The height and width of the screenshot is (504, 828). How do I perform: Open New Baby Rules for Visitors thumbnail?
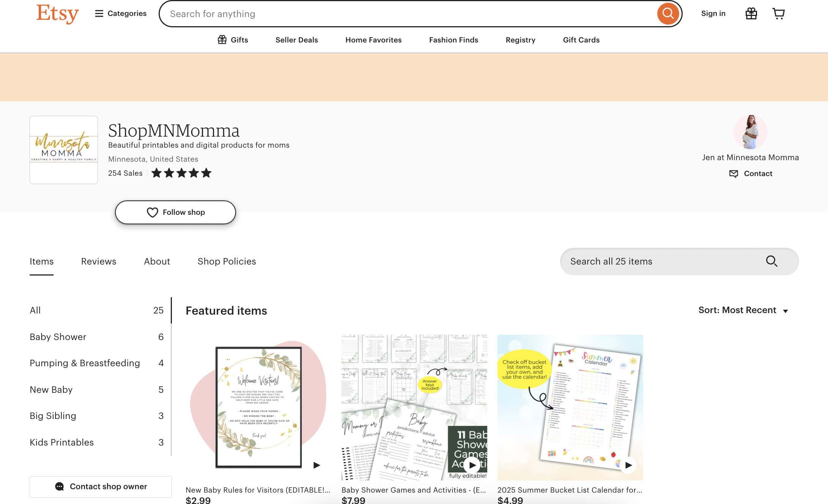pyautogui.click(x=258, y=407)
